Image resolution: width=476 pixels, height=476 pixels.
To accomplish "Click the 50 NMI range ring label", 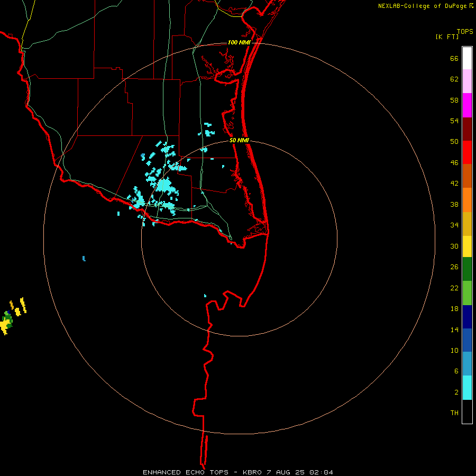I will pyautogui.click(x=239, y=140).
